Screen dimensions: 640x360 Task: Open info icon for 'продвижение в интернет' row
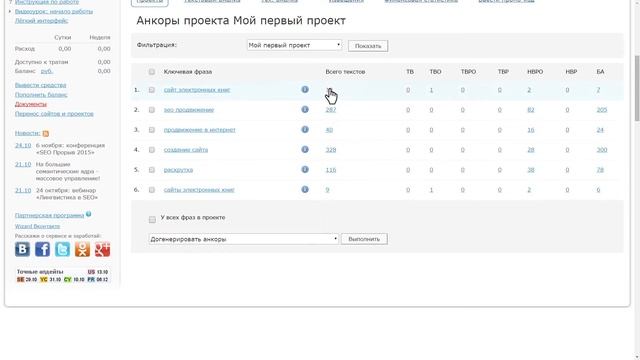[305, 129]
